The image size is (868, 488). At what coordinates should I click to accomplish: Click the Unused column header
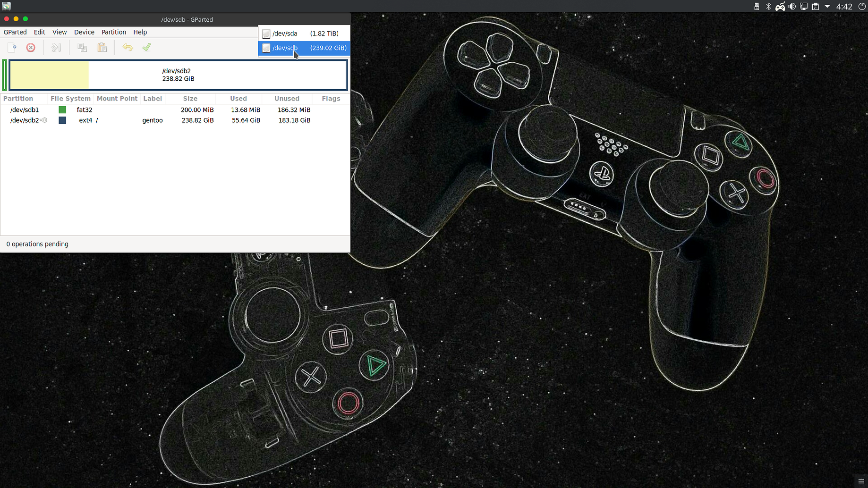click(287, 99)
